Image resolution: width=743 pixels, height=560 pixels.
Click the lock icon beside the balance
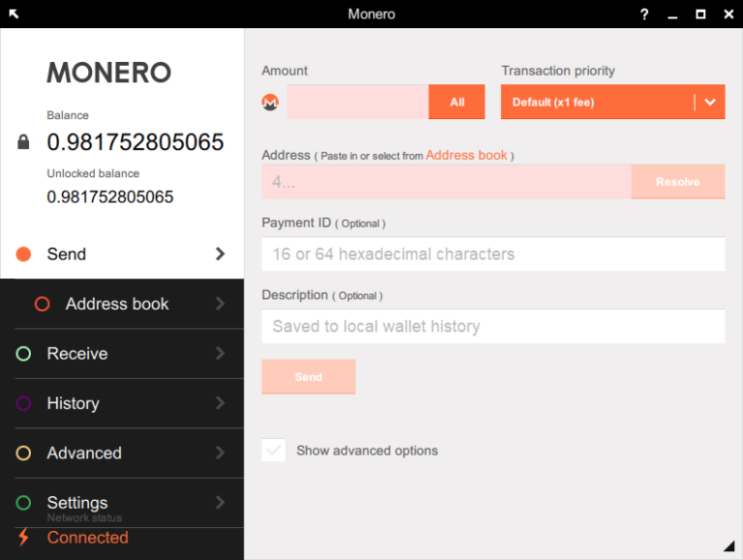[23, 141]
